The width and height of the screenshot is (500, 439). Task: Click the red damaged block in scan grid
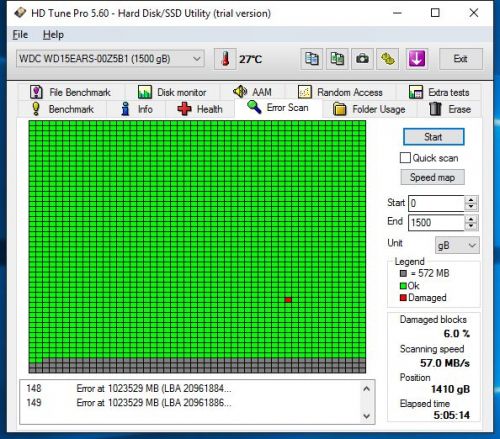click(288, 300)
